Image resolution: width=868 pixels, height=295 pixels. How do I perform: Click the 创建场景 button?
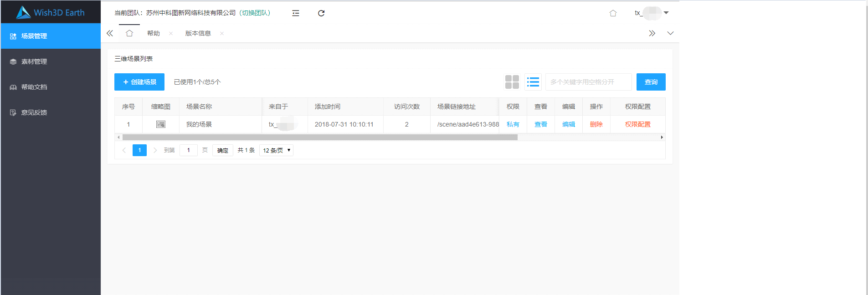coord(139,82)
